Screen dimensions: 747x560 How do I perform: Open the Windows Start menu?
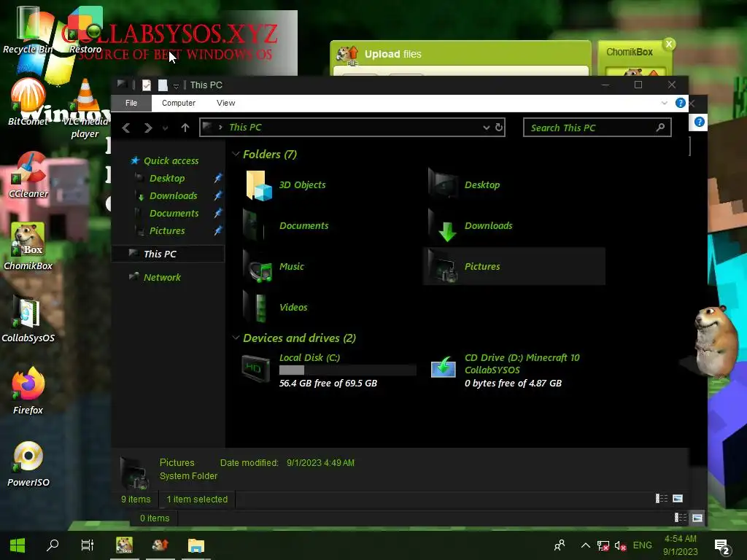point(18,545)
